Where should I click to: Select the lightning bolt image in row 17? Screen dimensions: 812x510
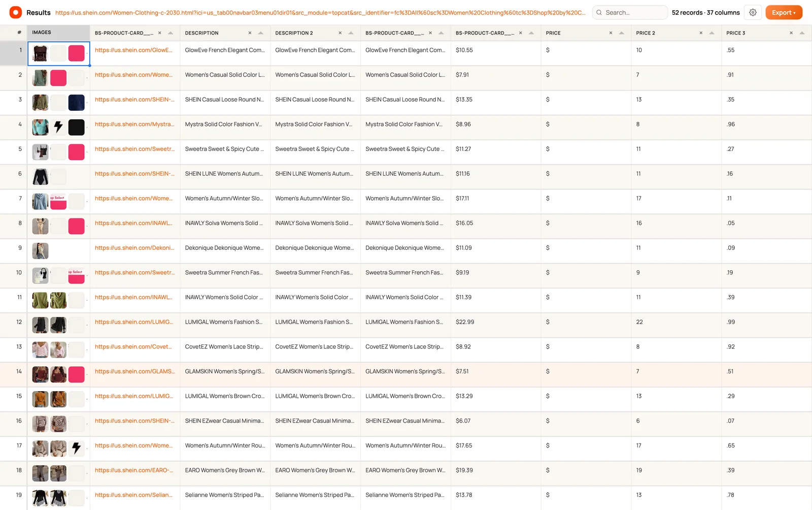(x=77, y=448)
